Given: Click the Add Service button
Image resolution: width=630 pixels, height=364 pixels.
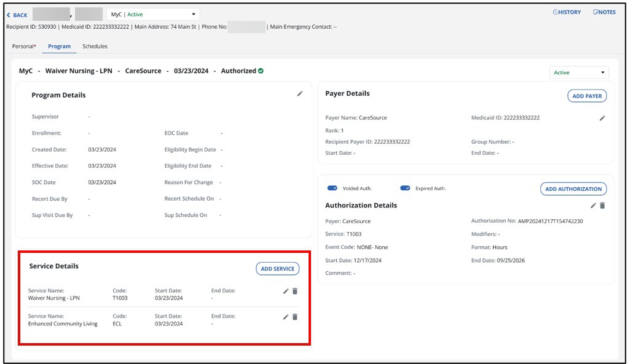Looking at the screenshot, I should 277,269.
